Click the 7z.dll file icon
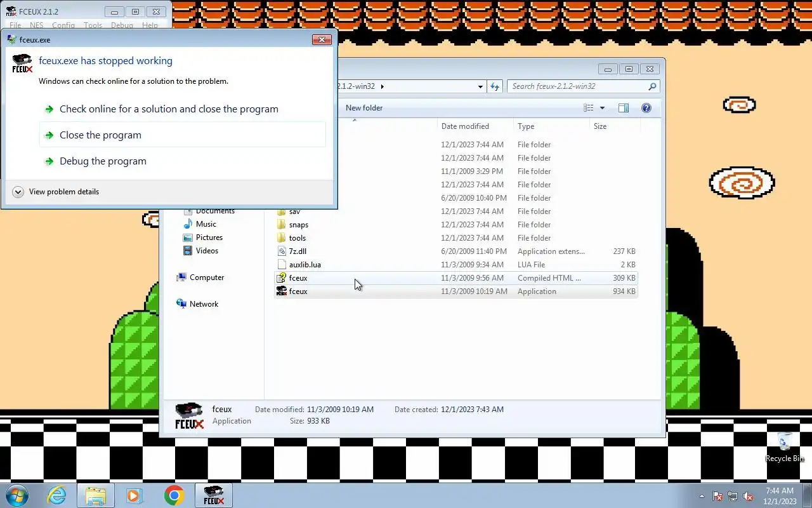812x508 pixels. click(x=282, y=251)
